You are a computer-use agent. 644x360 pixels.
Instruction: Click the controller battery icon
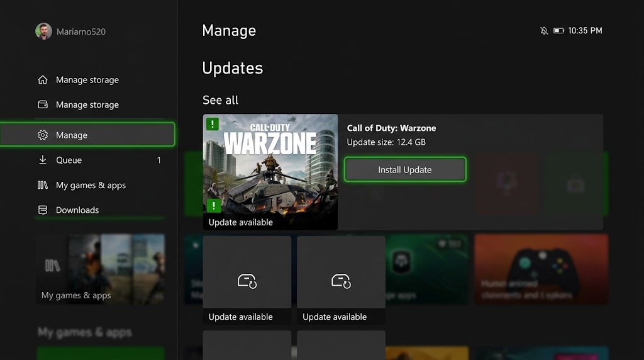click(x=558, y=30)
